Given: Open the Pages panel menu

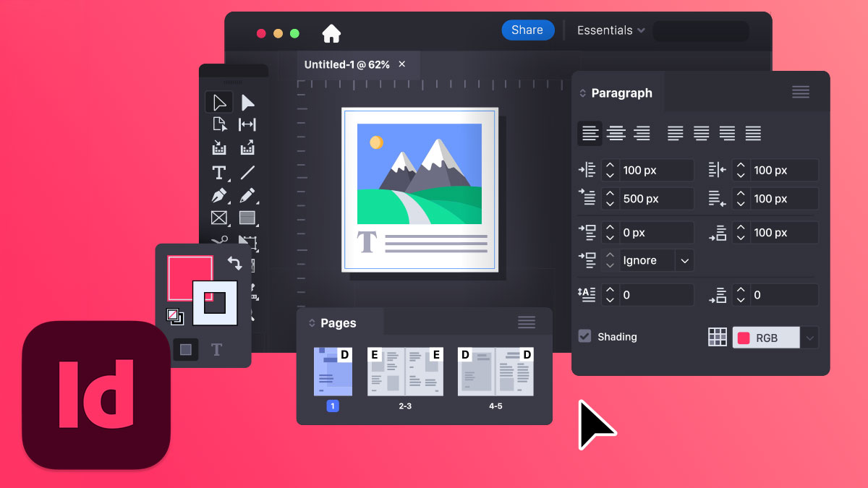Looking at the screenshot, I should 527,322.
